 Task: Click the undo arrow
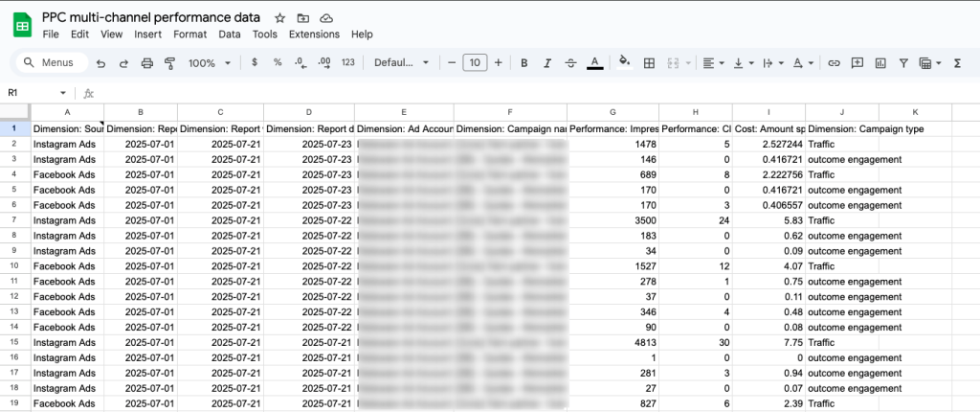100,62
